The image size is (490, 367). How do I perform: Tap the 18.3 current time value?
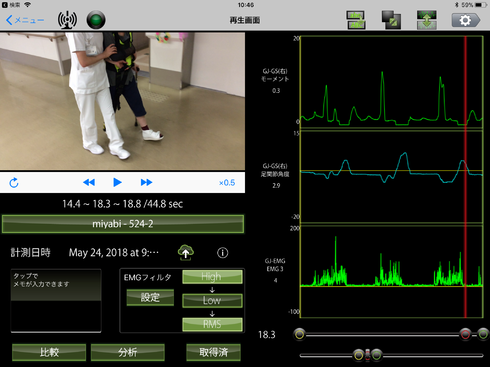[x=267, y=335]
